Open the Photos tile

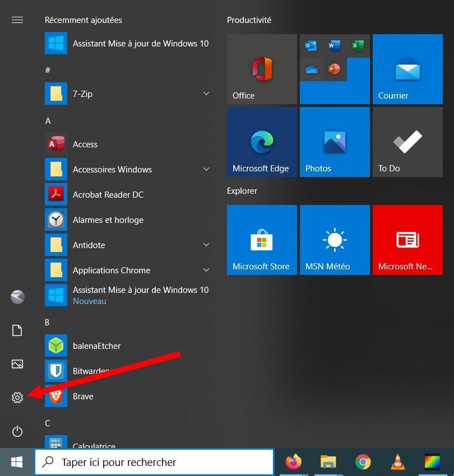click(x=335, y=142)
